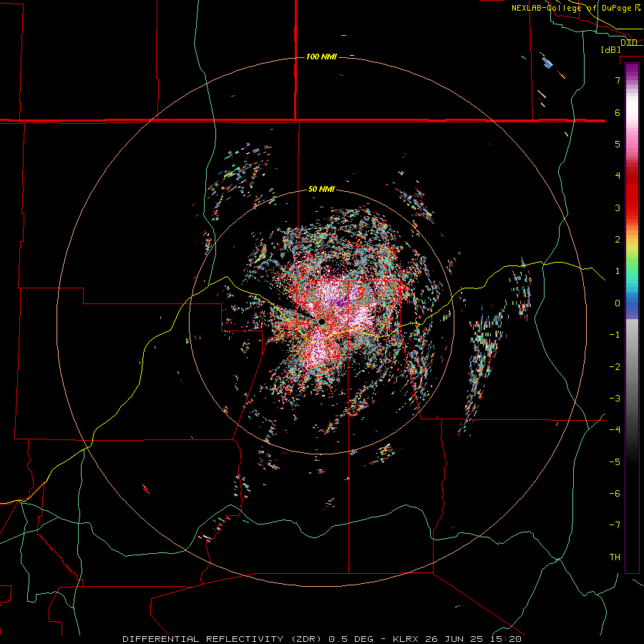Image resolution: width=644 pixels, height=644 pixels.
Task: Click the "7" value on color scale
Action: click(x=618, y=80)
